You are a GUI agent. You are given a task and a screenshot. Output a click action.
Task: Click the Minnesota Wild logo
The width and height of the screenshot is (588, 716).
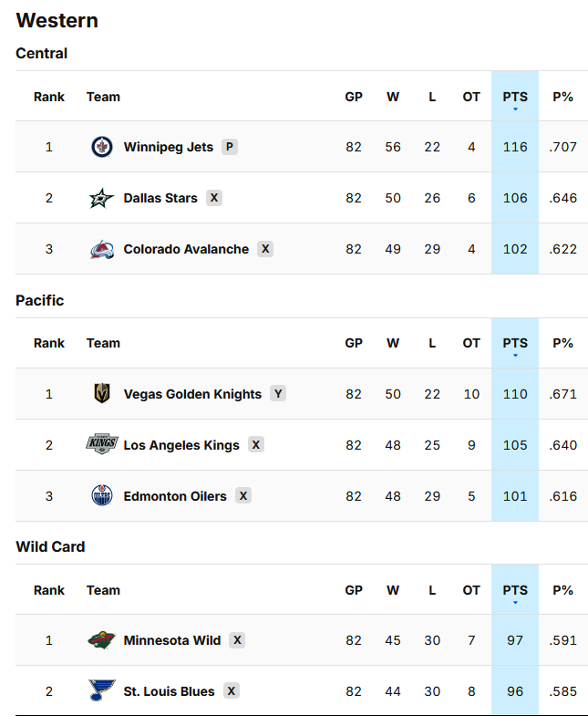click(x=101, y=640)
